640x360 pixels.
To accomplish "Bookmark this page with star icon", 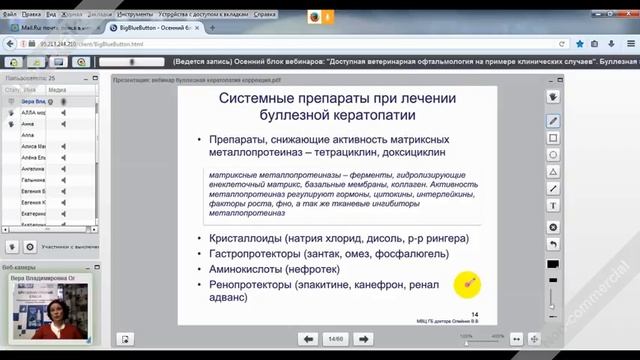I will point(580,44).
